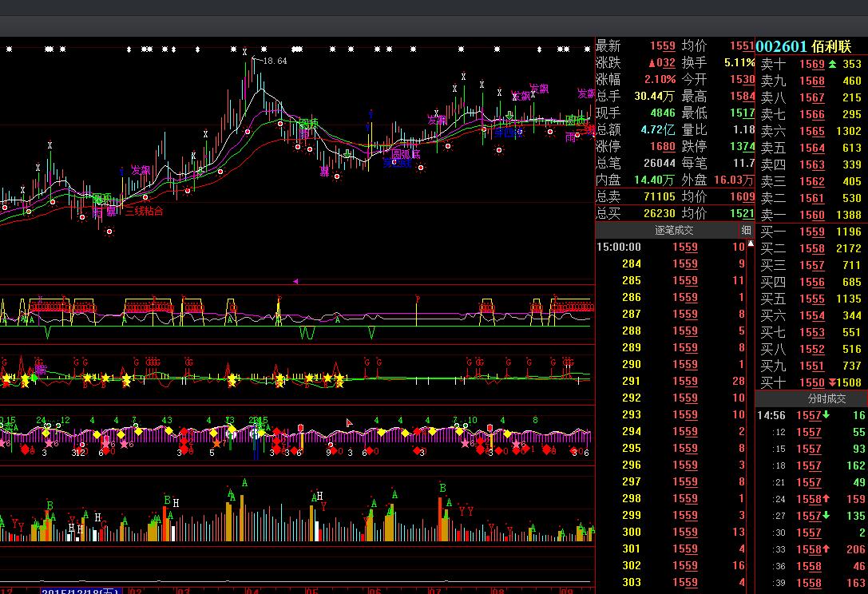
Task: Click the 涨幅 value 2.10%
Action: pyautogui.click(x=660, y=80)
